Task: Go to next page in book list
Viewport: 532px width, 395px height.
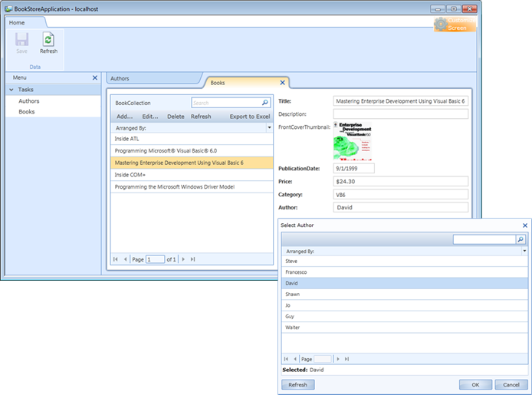Action: point(184,259)
